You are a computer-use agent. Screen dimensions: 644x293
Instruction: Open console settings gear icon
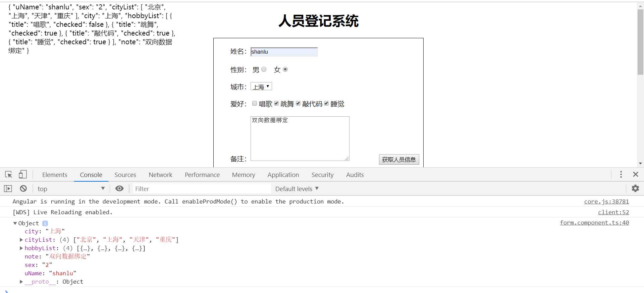point(635,188)
